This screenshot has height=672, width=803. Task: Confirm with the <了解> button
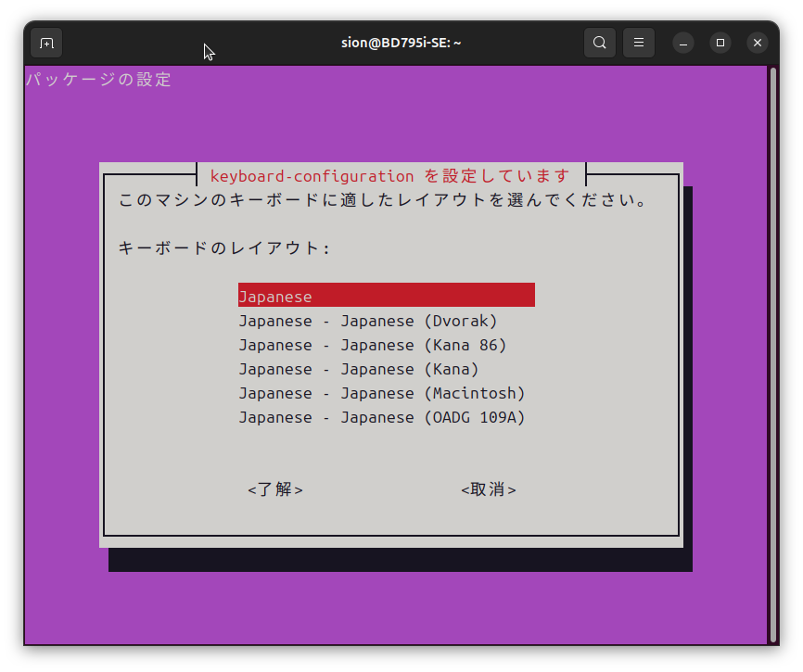point(275,489)
